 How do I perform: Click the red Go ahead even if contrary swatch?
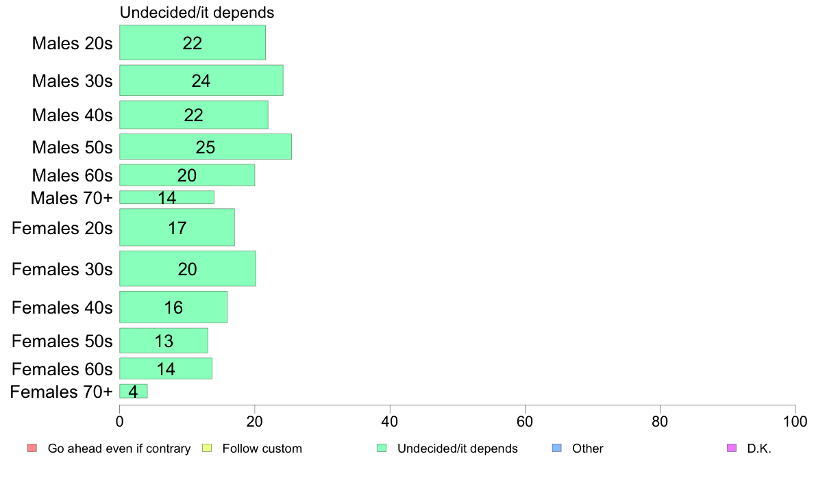pos(32,448)
